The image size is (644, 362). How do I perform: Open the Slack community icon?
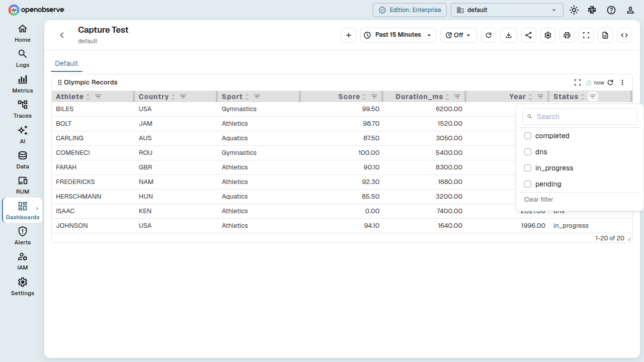[x=592, y=10]
